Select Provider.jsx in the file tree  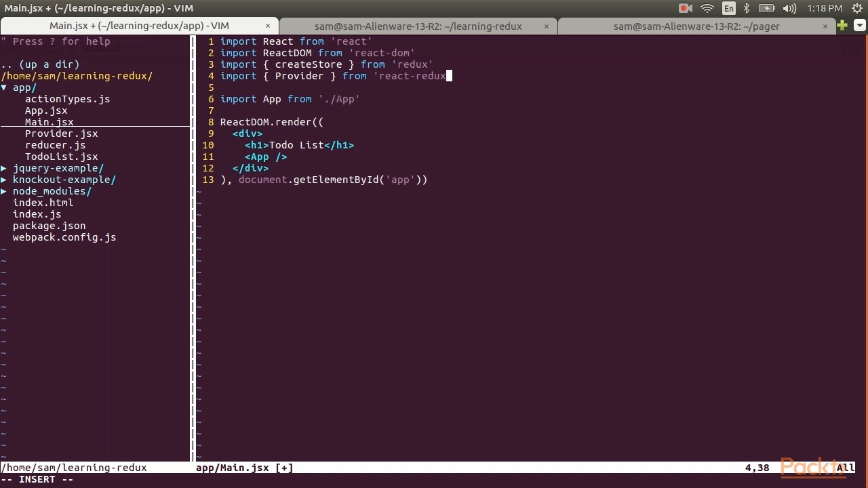coord(61,134)
